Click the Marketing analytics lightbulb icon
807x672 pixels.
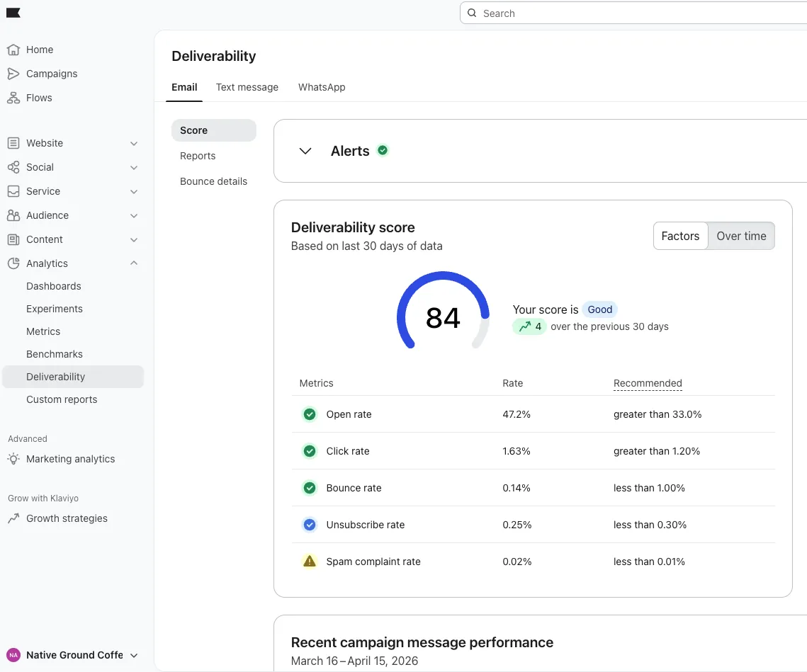(x=13, y=459)
